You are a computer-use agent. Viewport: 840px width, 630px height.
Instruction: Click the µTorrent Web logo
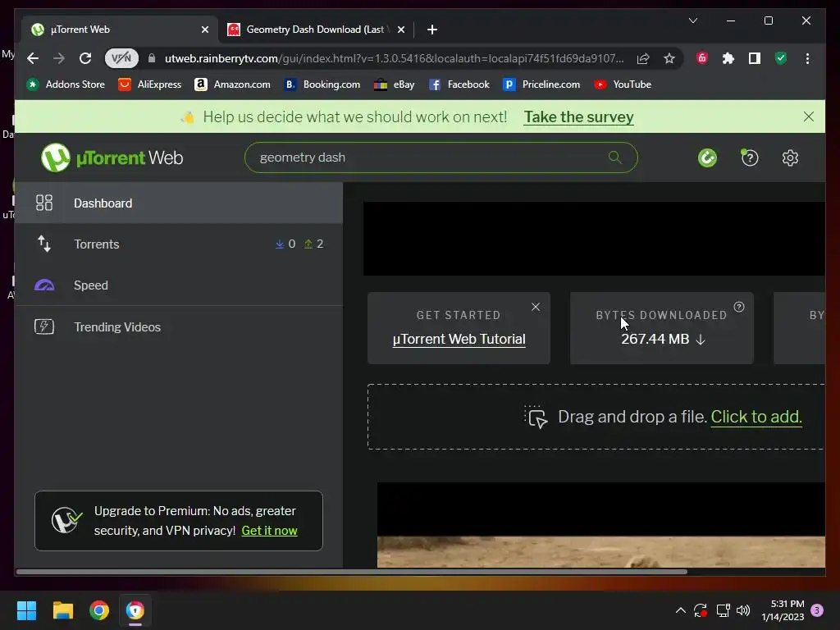(112, 157)
